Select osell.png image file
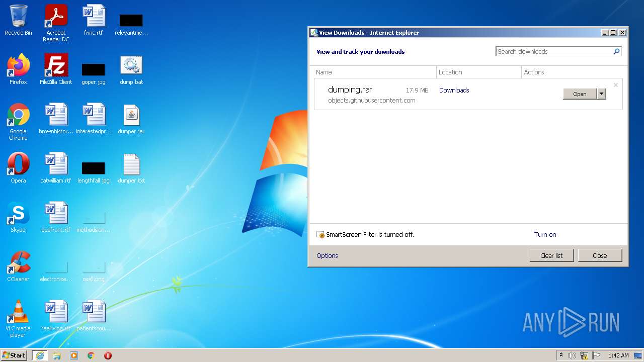644x362 pixels. coord(94,271)
